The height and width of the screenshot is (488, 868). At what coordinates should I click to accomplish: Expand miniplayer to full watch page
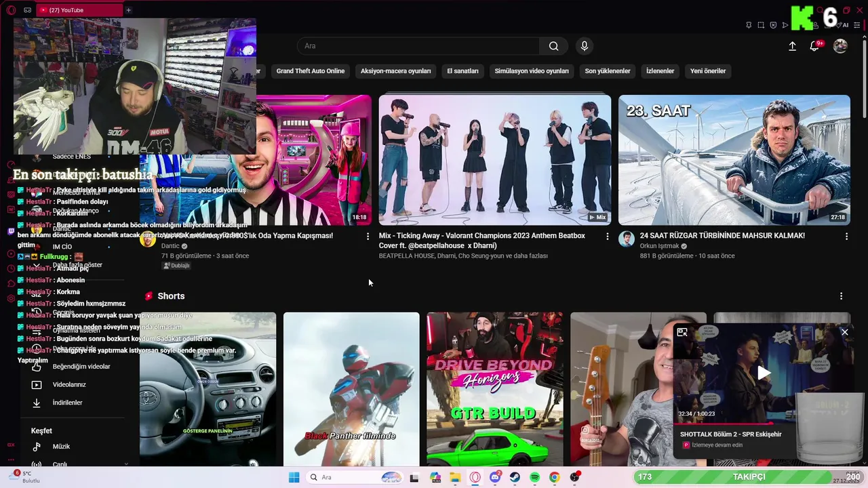coord(682,332)
